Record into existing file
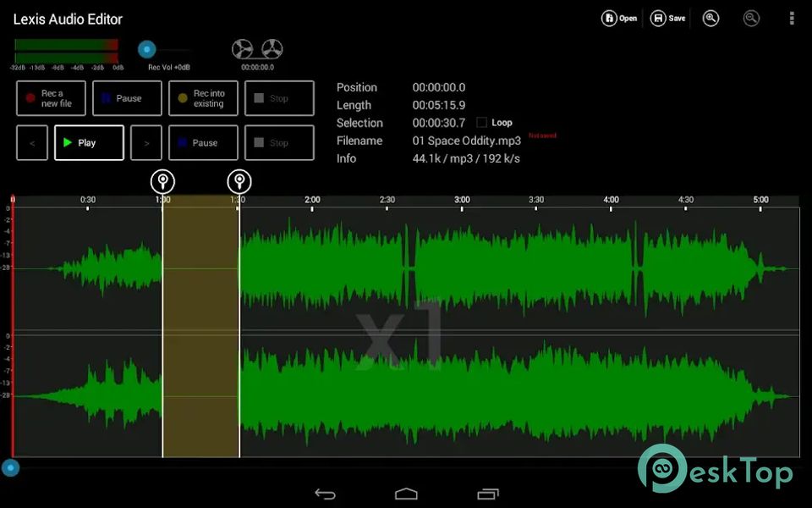Image resolution: width=812 pixels, height=508 pixels. (203, 98)
